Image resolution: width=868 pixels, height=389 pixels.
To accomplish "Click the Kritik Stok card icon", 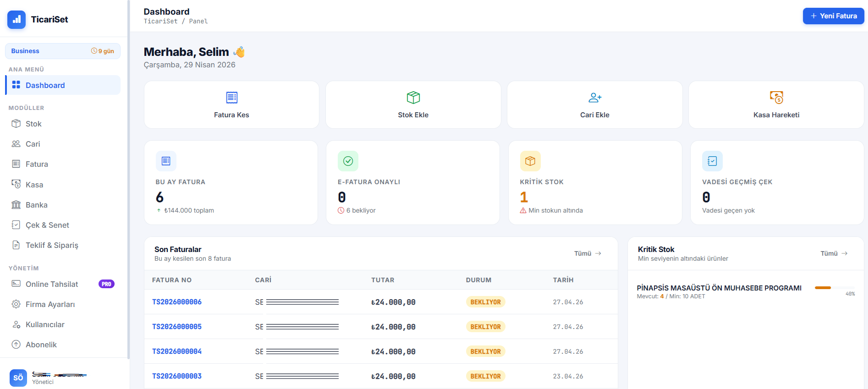I will tap(530, 161).
